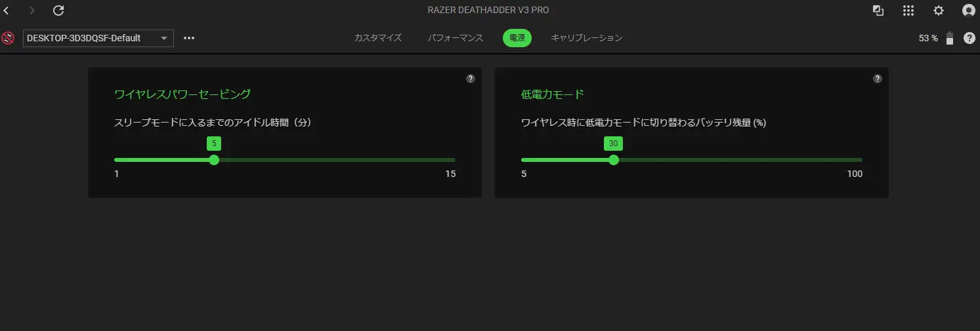Open settings gear icon

point(939,10)
